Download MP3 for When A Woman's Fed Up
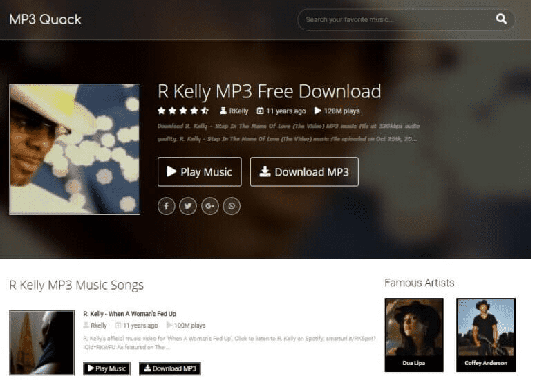The height and width of the screenshot is (392, 535). click(170, 368)
